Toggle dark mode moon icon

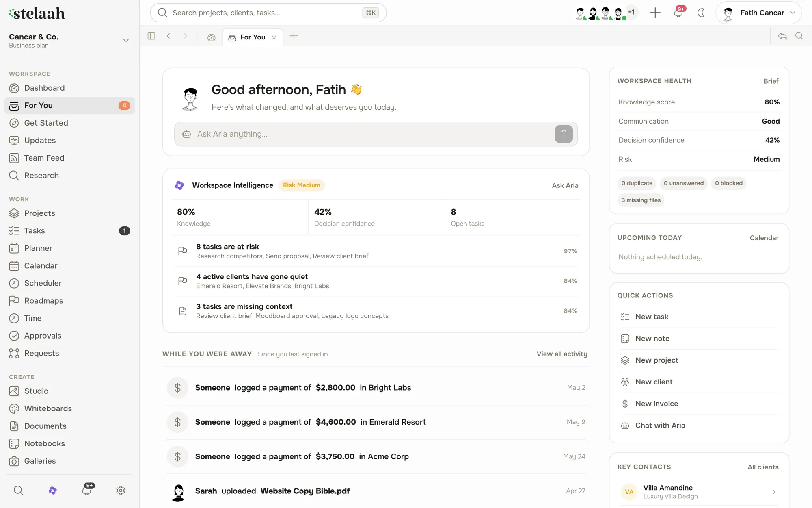coord(701,13)
